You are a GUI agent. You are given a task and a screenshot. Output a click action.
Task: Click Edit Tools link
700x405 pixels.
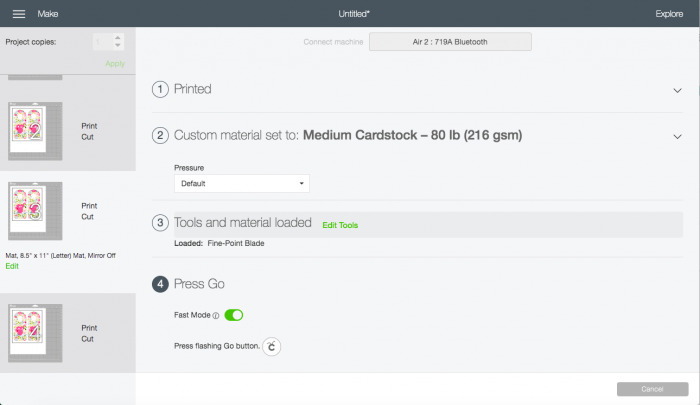click(340, 225)
